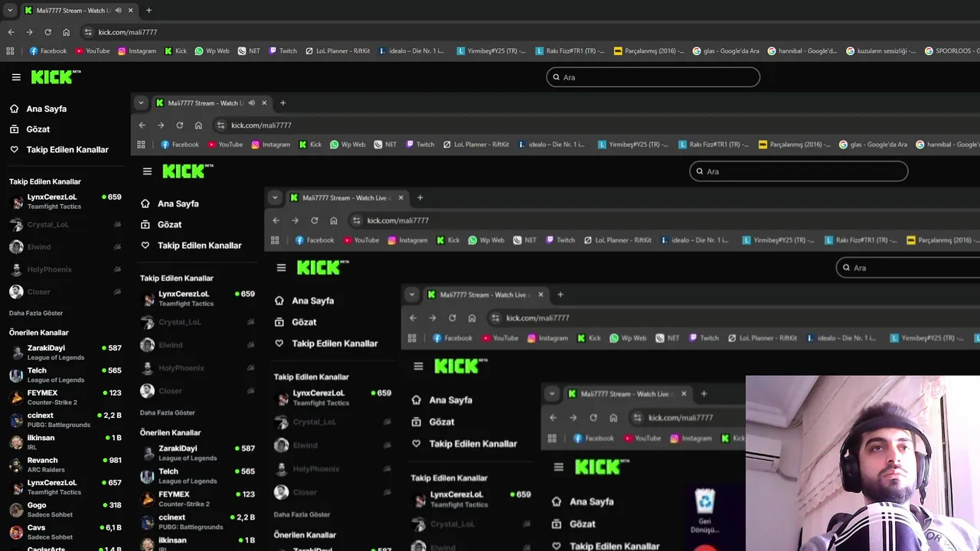The height and width of the screenshot is (551, 980).
Task: Open Cavs Sadece Sohbet channel, outermost sidebar
Action: pyautogui.click(x=65, y=532)
